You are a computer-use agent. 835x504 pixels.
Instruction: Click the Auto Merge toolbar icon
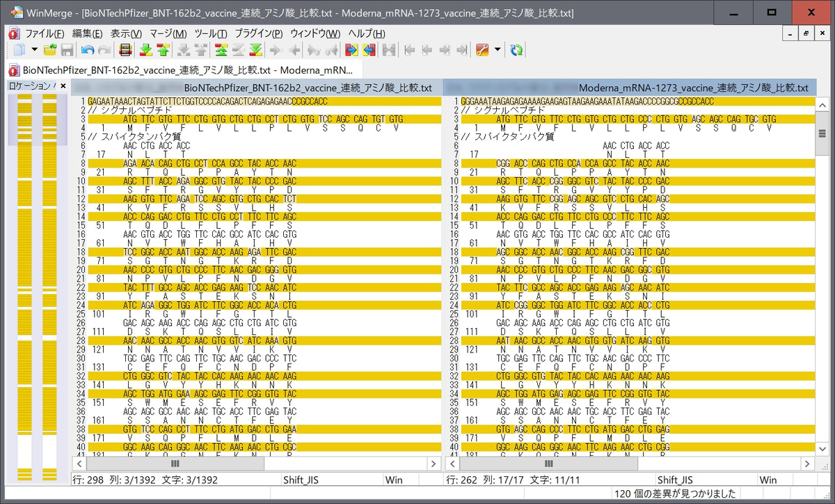click(388, 50)
